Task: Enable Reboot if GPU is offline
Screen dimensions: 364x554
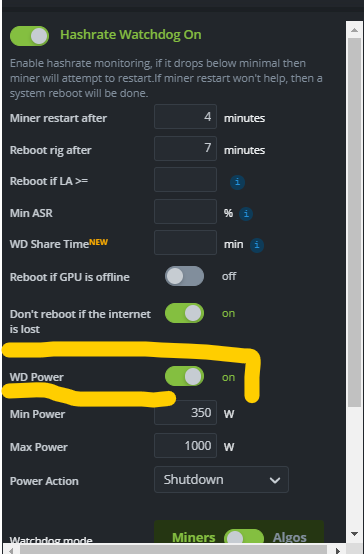Action: click(184, 276)
